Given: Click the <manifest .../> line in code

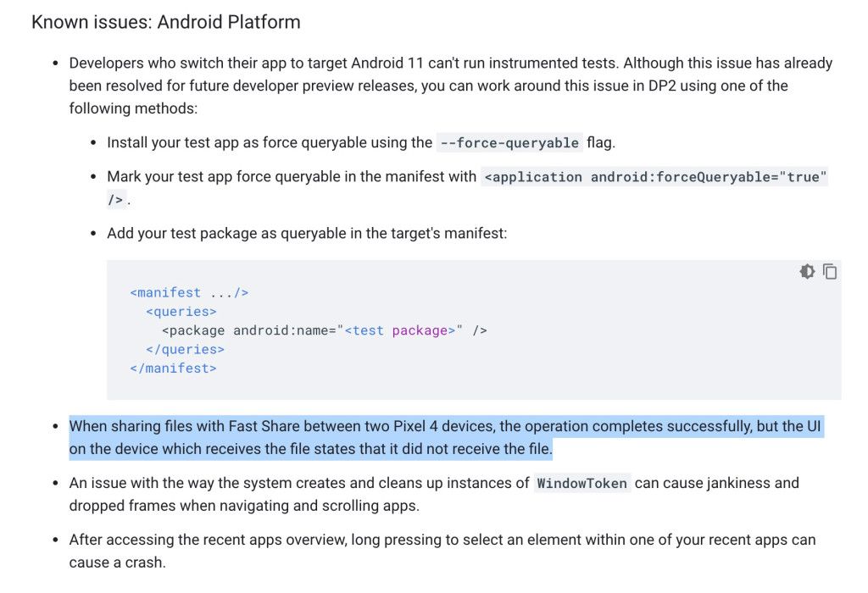Looking at the screenshot, I should 189,292.
